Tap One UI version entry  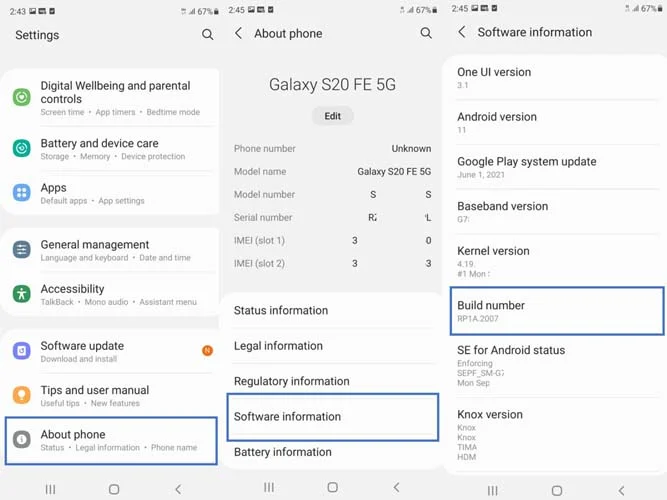point(557,78)
